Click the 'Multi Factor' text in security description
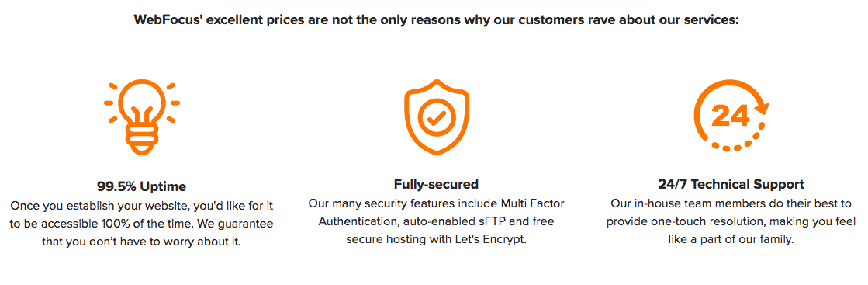868x285 pixels. [533, 203]
